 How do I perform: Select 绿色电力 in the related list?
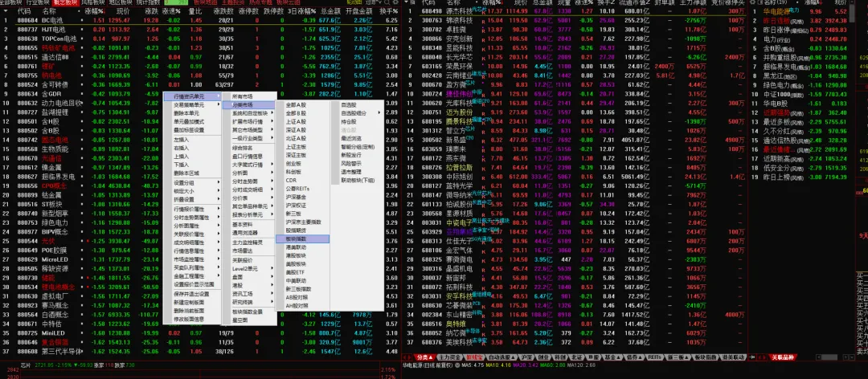tap(800, 86)
